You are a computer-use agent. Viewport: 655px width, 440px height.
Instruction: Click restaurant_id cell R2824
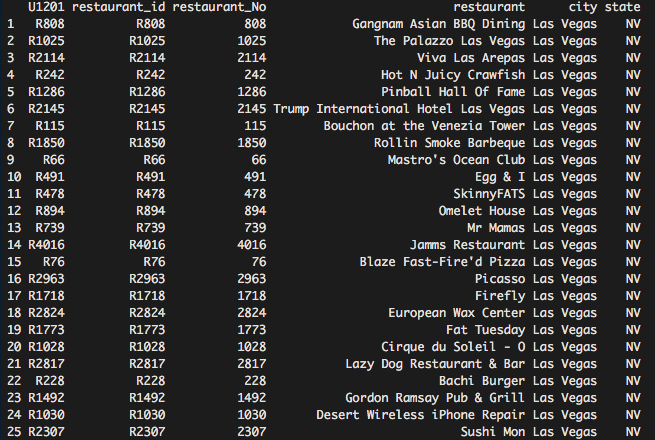[147, 313]
